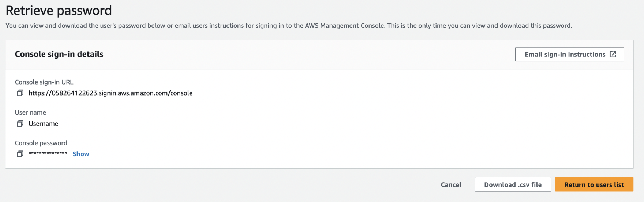644x202 pixels.
Task: Click the Retrieve password page title
Action: coord(59,11)
